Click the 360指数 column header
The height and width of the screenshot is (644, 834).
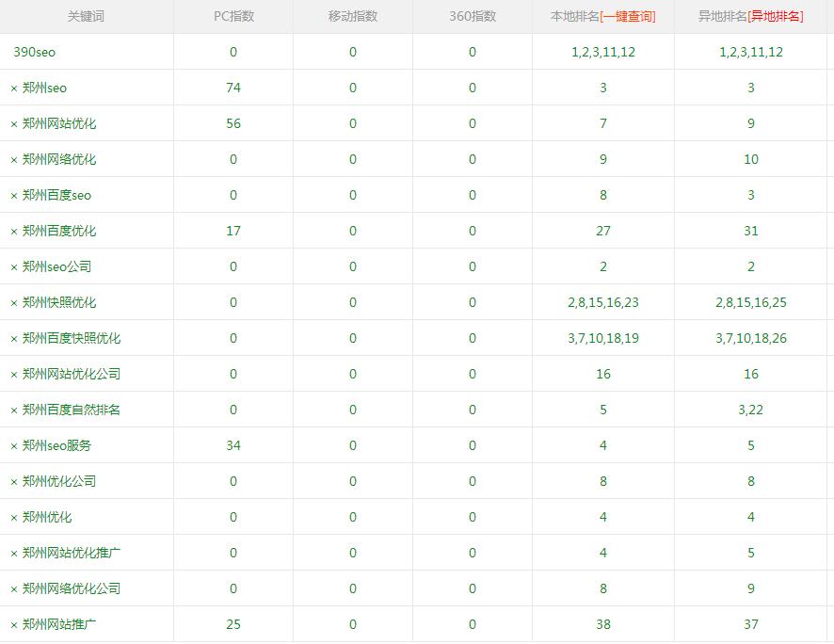point(472,16)
